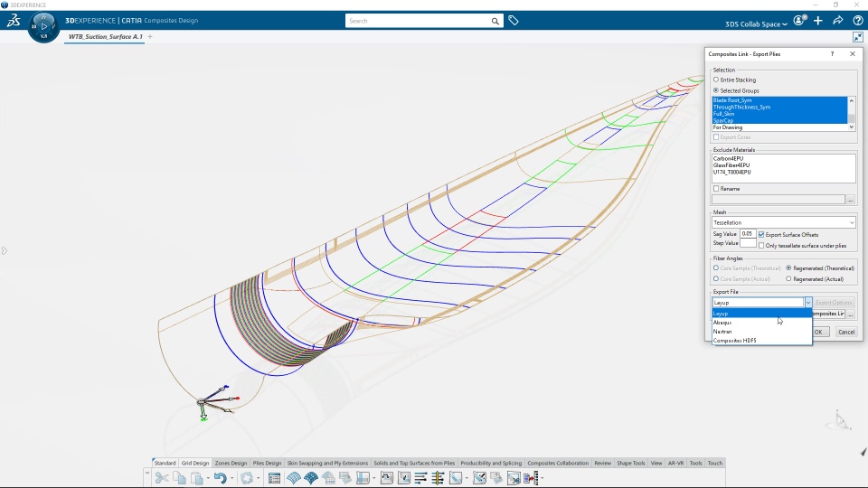
Task: Choose Composites HDF5 in export list
Action: (761, 341)
